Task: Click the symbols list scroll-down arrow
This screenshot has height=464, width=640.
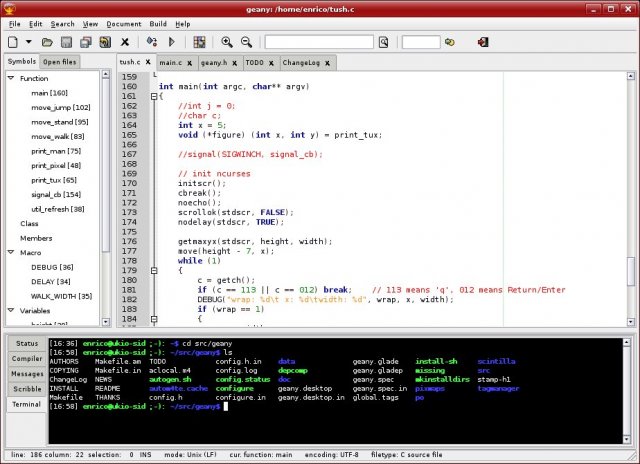Action: click(106, 322)
